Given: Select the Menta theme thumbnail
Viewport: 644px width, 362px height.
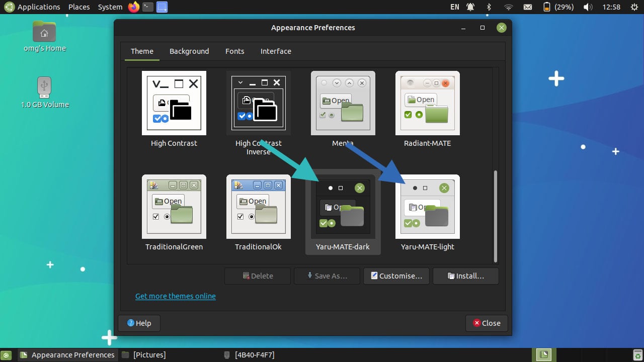Looking at the screenshot, I should [x=343, y=103].
